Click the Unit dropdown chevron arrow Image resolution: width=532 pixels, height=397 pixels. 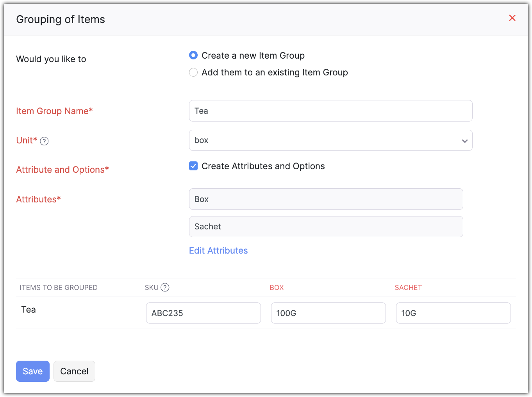click(x=464, y=141)
